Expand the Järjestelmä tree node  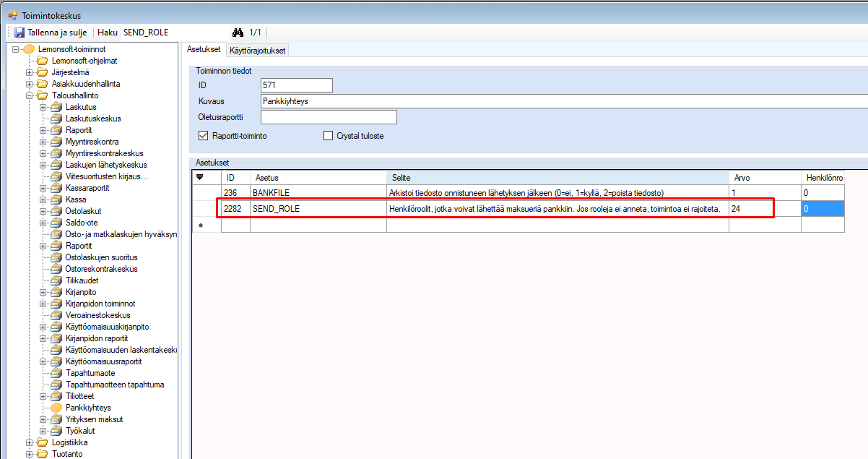click(30, 72)
